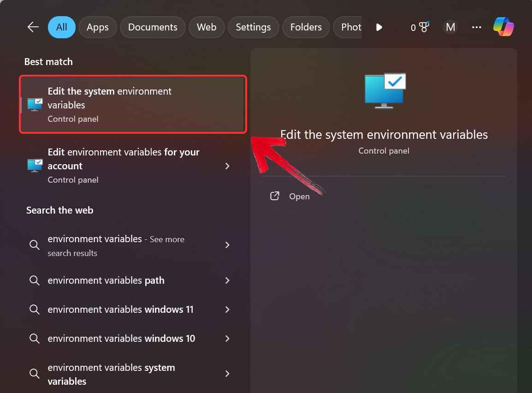Open the more options ellipsis menu
This screenshot has width=532, height=393.
476,27
